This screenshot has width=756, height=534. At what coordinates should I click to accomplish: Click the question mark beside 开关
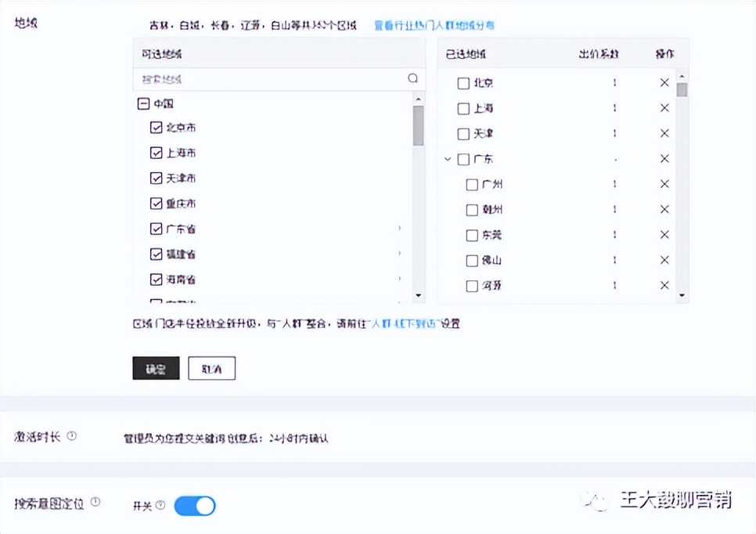(x=159, y=505)
